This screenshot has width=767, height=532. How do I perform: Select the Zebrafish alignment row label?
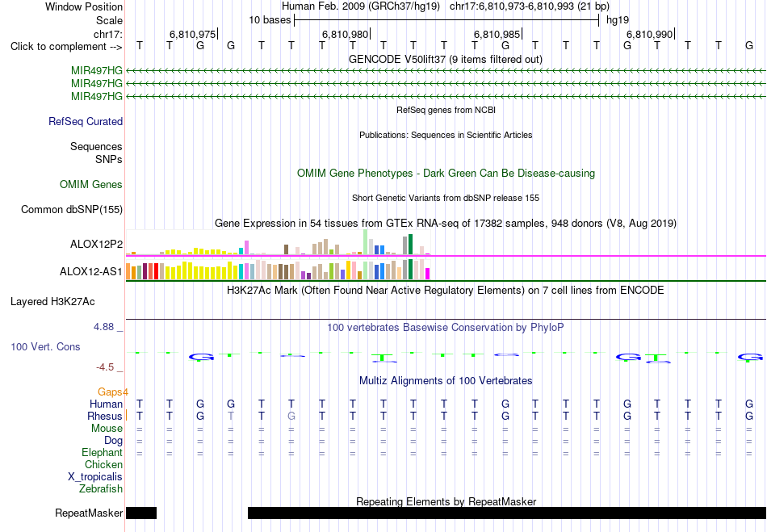coord(101,488)
